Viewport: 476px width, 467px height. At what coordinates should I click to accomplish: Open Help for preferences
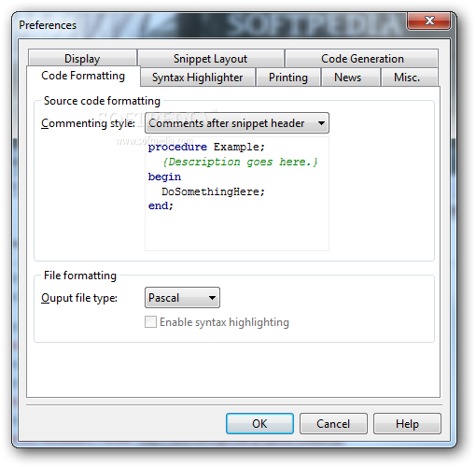407,424
